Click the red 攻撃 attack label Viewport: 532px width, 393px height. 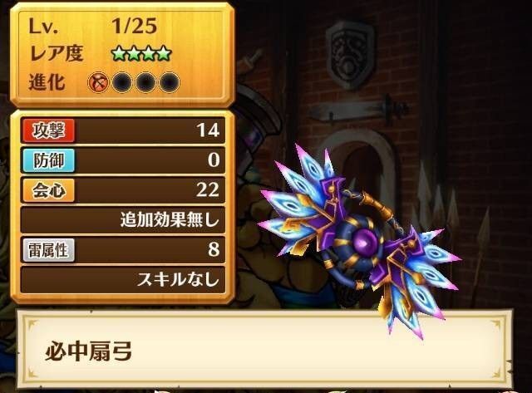pyautogui.click(x=48, y=130)
